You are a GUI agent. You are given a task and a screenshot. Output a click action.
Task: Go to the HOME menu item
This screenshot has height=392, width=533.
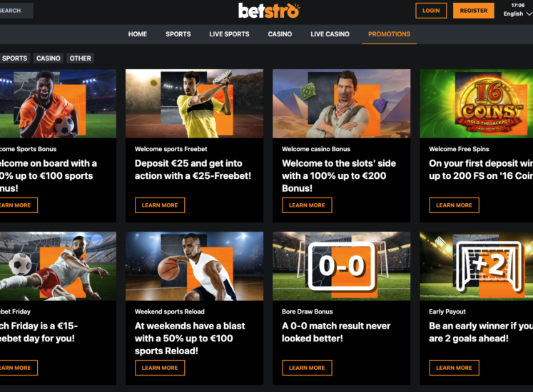[x=138, y=34]
